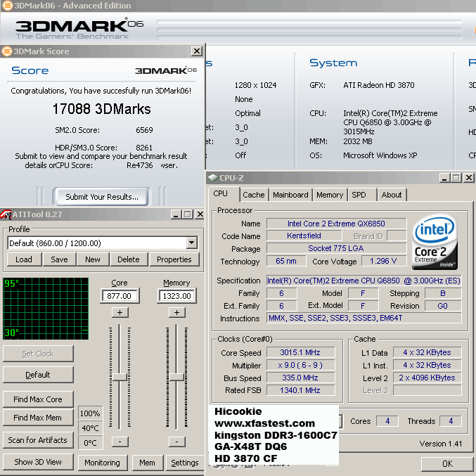Image resolution: width=476 pixels, height=476 pixels.
Task: Close the ATITool window
Action: point(200,214)
